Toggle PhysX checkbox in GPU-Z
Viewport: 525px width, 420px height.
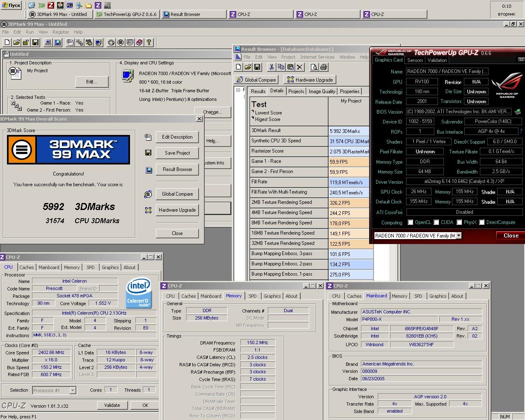[x=459, y=222]
